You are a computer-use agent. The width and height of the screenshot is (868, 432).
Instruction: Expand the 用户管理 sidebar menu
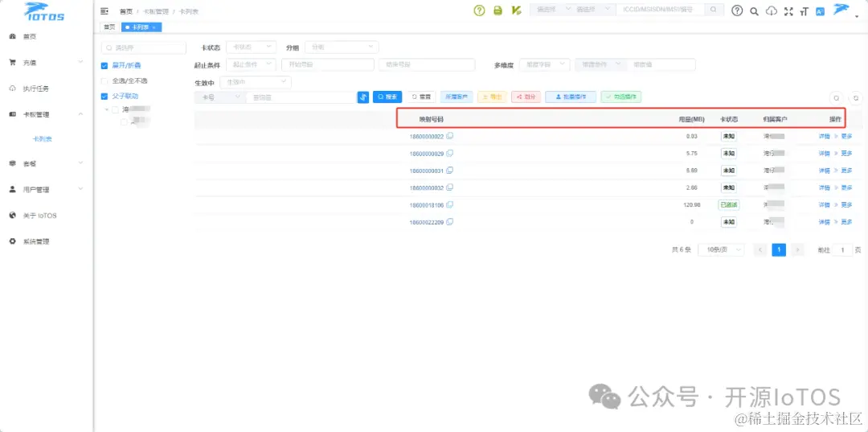(x=47, y=189)
